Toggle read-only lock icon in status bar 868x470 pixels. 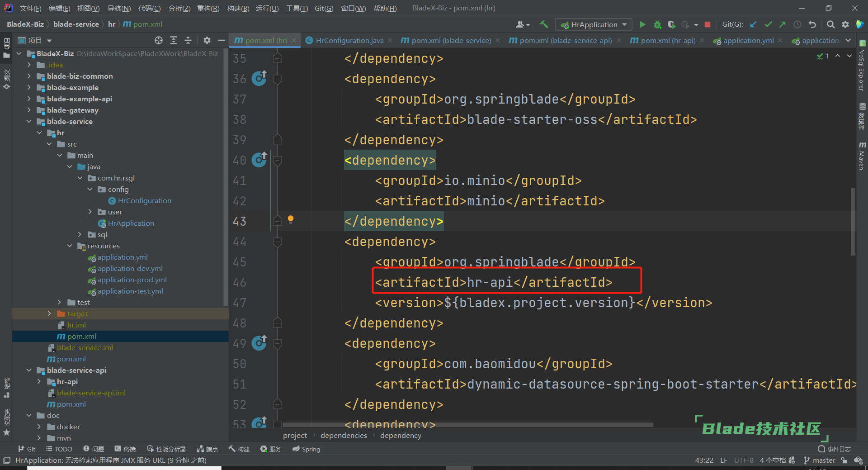[x=844, y=460]
